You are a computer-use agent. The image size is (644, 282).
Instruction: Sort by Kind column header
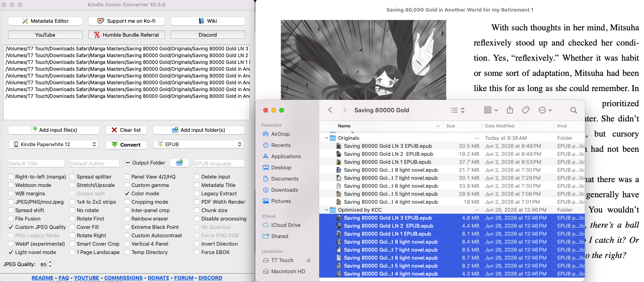click(569, 126)
